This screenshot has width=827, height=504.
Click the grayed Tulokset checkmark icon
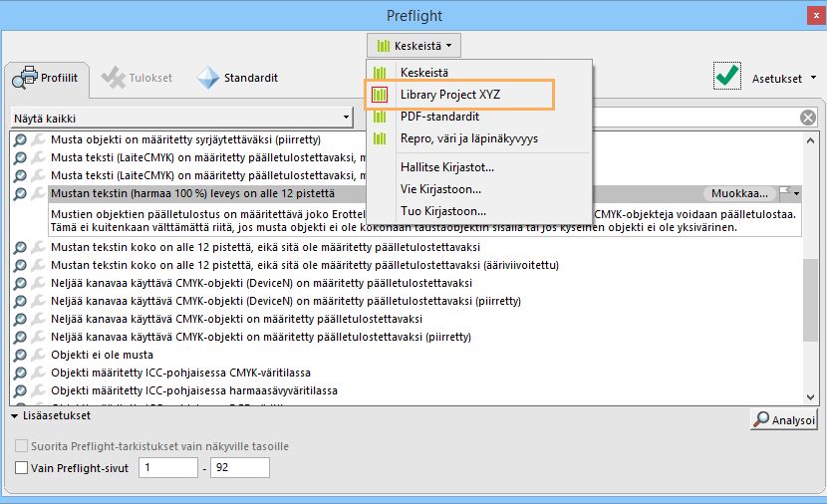113,78
